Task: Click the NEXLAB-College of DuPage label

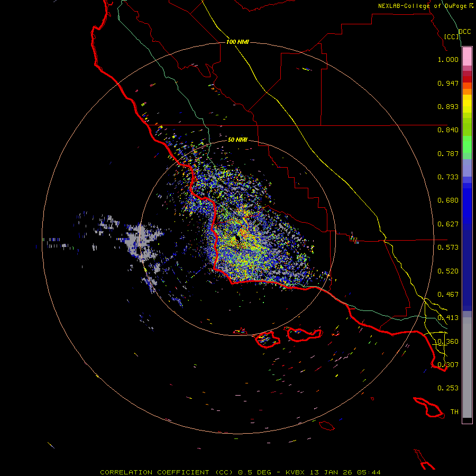Action: [425, 6]
